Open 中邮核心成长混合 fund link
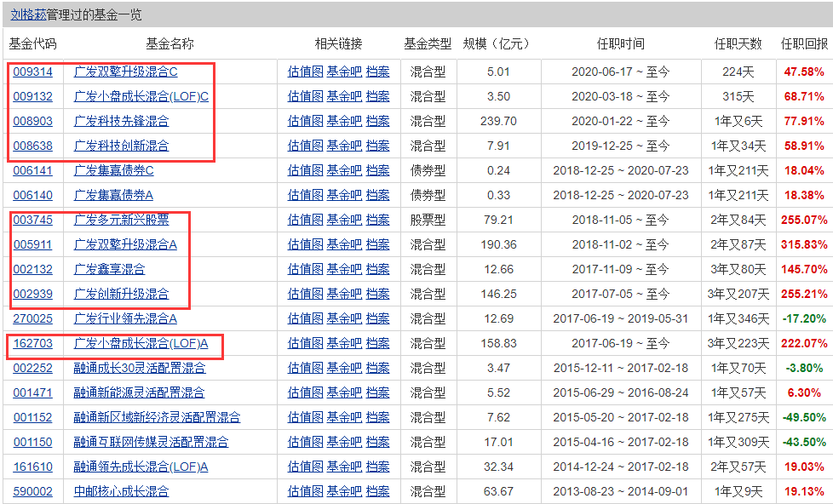Viewport: 833px width, 504px height. pyautogui.click(x=122, y=492)
